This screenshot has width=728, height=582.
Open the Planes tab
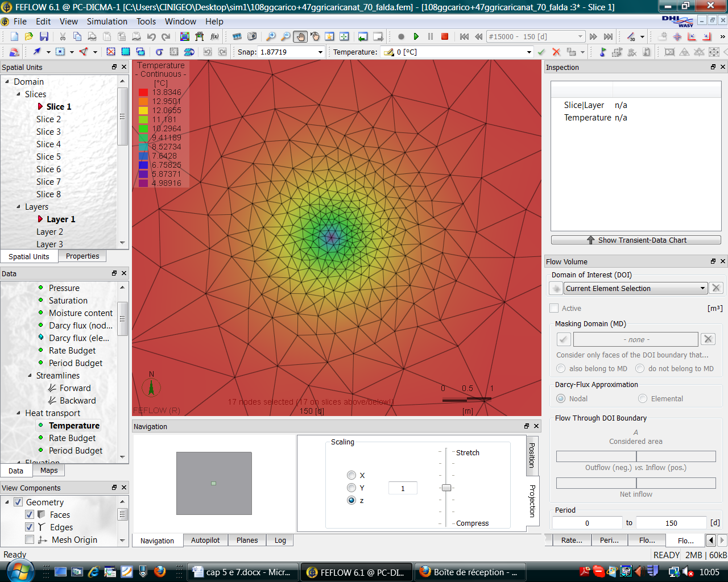(x=247, y=540)
